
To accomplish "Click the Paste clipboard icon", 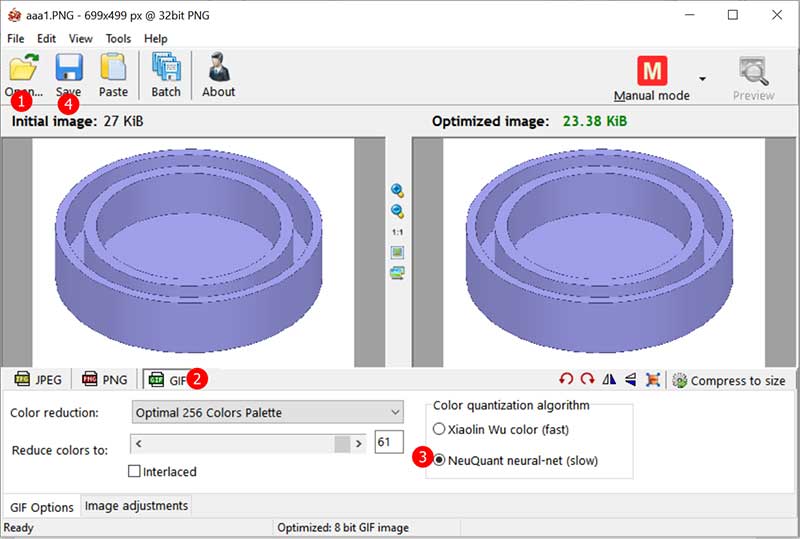I will [x=113, y=69].
